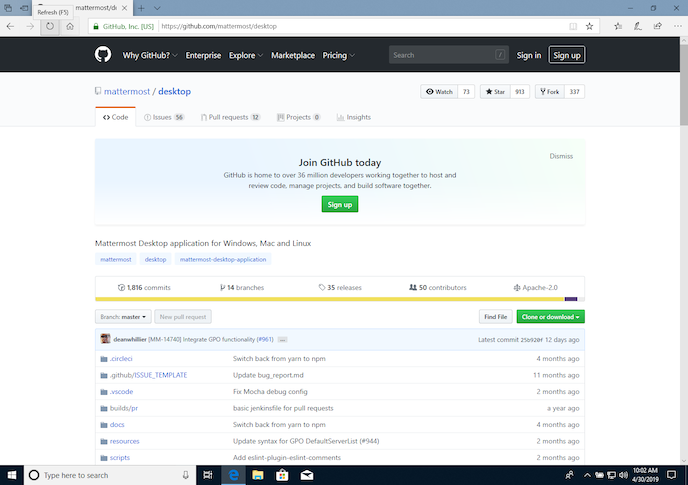Screen dimensions: 688x485
Task: Focus the GitHub search field
Action: (446, 55)
